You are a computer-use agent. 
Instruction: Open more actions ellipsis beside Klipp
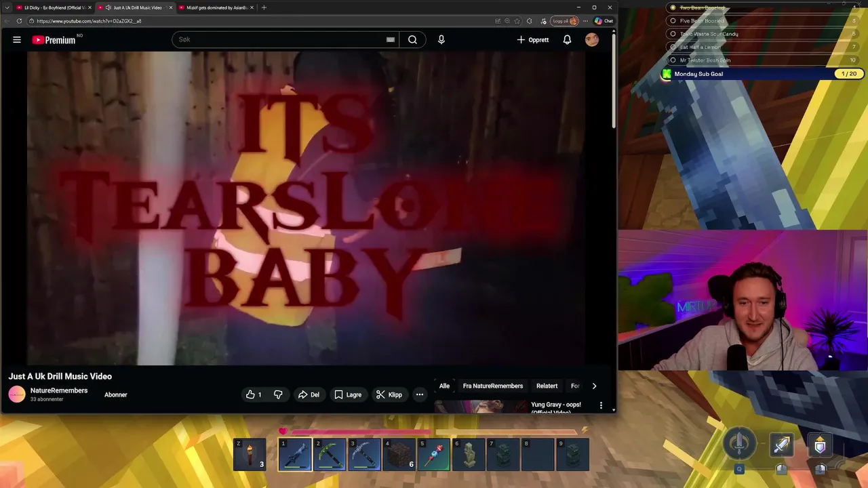pyautogui.click(x=420, y=394)
